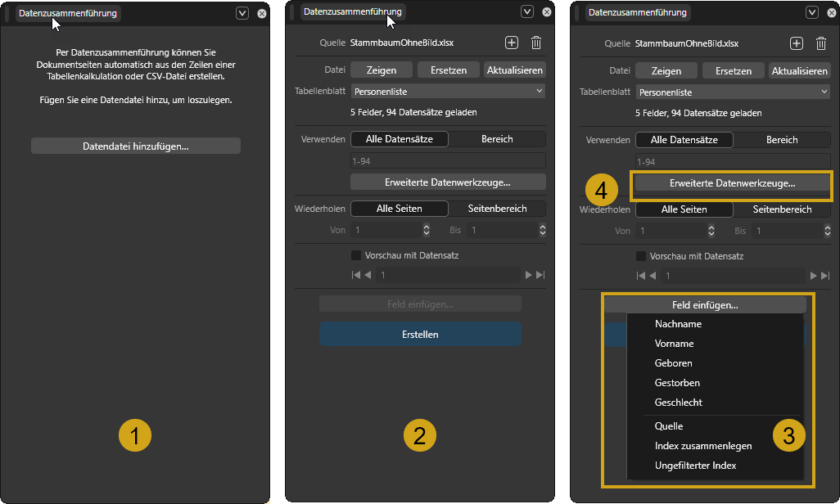Viewport: 840px width, 504px height.
Task: Select 'Bereich' option in the middle panel
Action: (x=497, y=139)
